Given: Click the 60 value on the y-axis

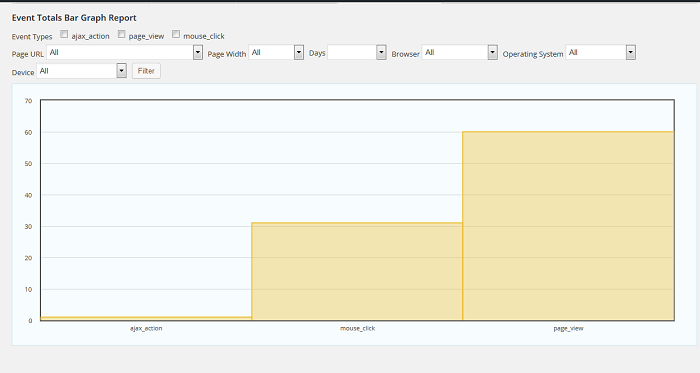Looking at the screenshot, I should (x=28, y=133).
